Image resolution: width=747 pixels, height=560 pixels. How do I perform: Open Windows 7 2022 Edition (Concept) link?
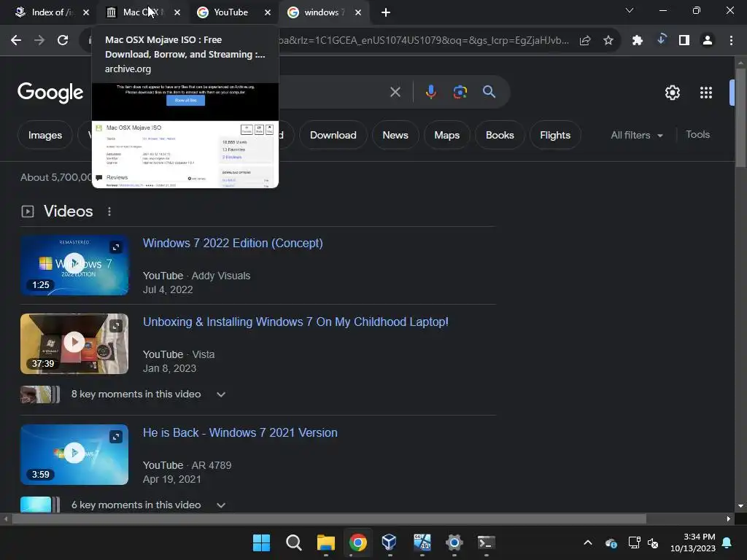click(x=233, y=243)
